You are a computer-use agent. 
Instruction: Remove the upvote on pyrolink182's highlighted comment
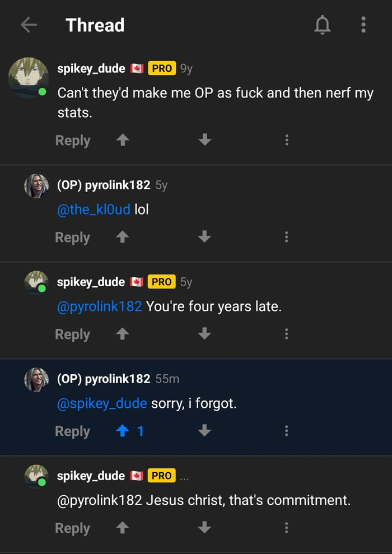pyautogui.click(x=123, y=431)
